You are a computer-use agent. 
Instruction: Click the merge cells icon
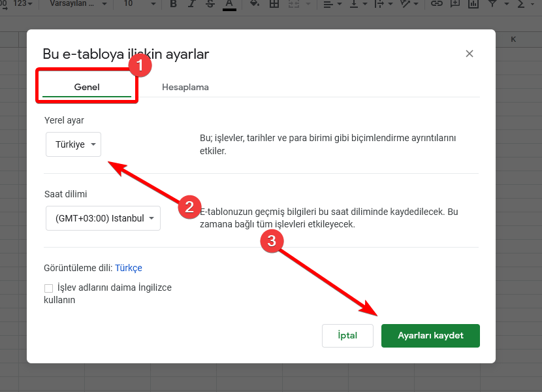(294, 4)
